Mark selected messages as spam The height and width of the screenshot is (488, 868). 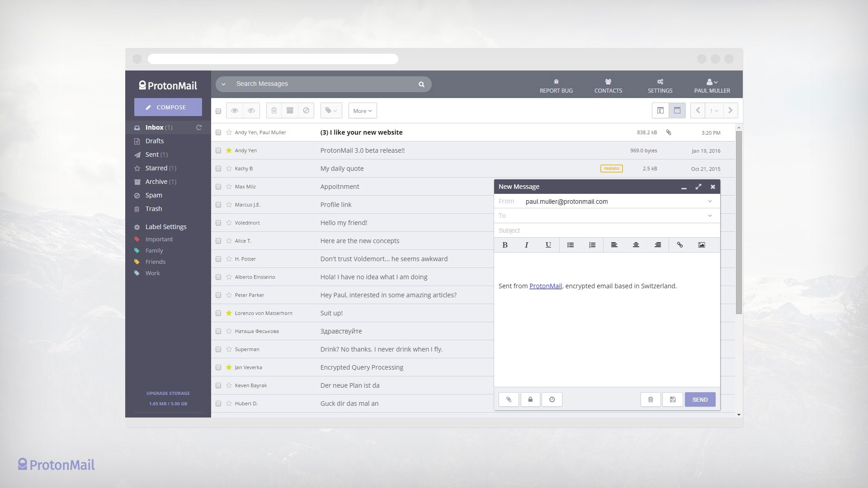click(306, 110)
